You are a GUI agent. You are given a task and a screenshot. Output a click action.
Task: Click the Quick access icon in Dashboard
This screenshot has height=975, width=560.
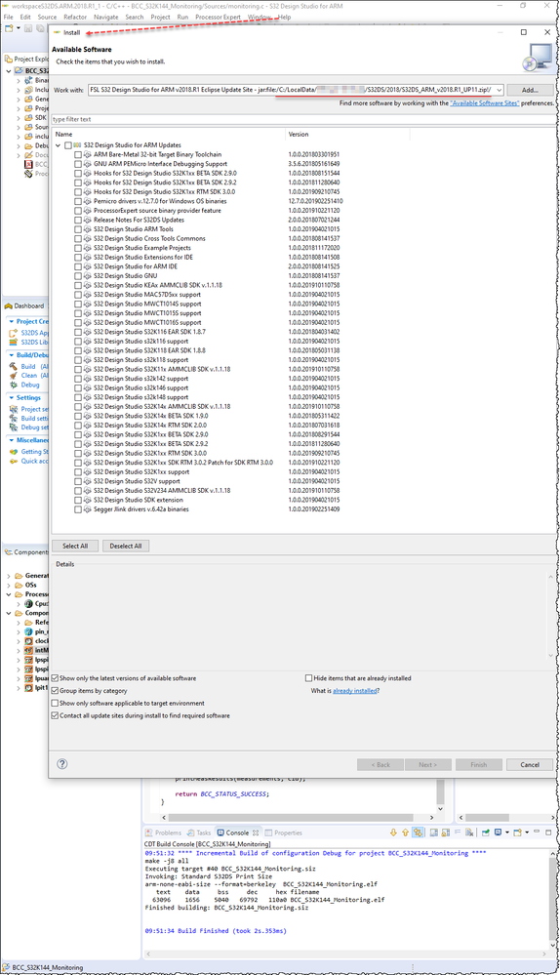click(13, 462)
